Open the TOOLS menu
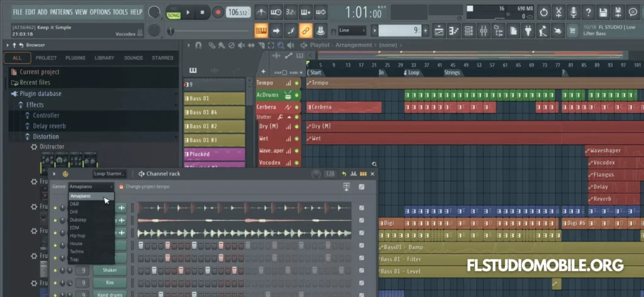Image resolution: width=644 pixels, height=297 pixels. [x=120, y=12]
